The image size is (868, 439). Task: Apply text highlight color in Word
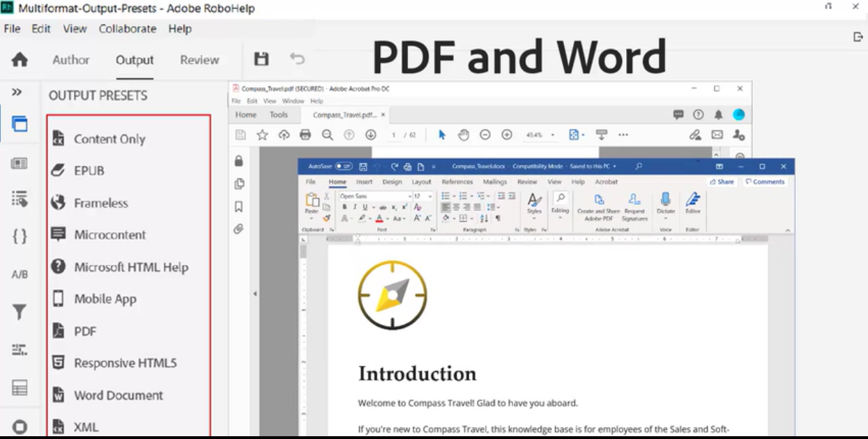coord(362,218)
